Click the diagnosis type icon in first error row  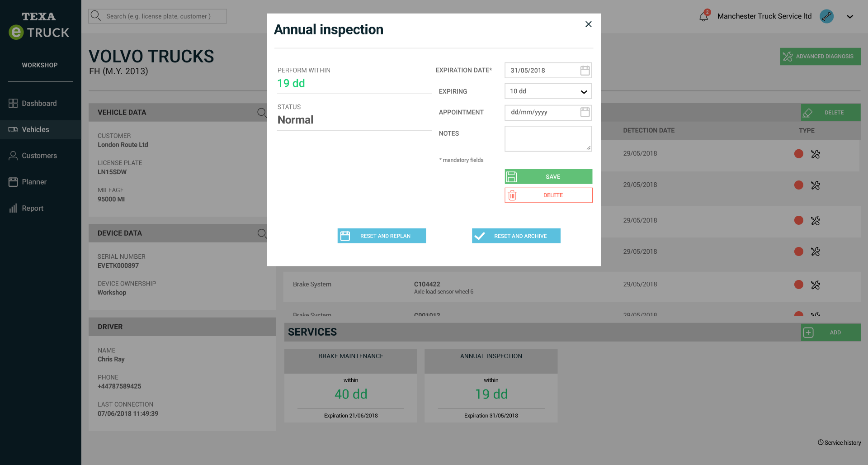pos(815,154)
